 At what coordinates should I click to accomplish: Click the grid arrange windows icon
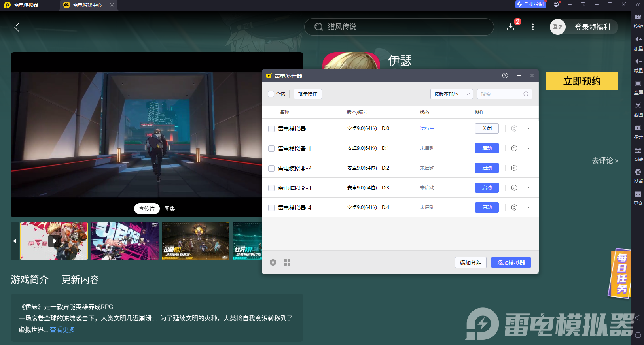[x=287, y=262]
